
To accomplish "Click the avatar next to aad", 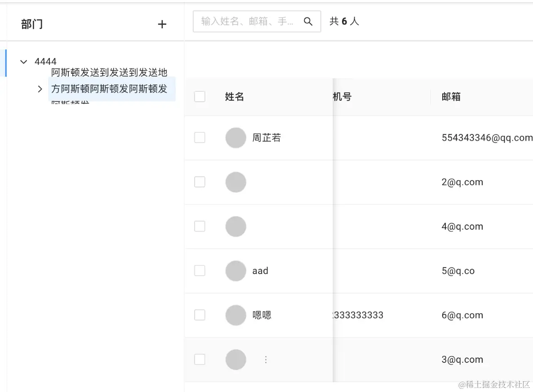I will [235, 271].
